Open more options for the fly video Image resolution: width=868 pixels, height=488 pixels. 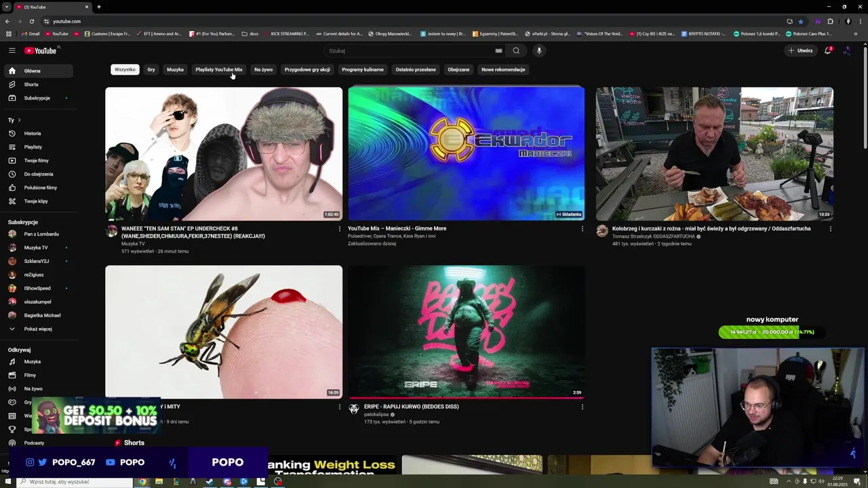(x=340, y=407)
